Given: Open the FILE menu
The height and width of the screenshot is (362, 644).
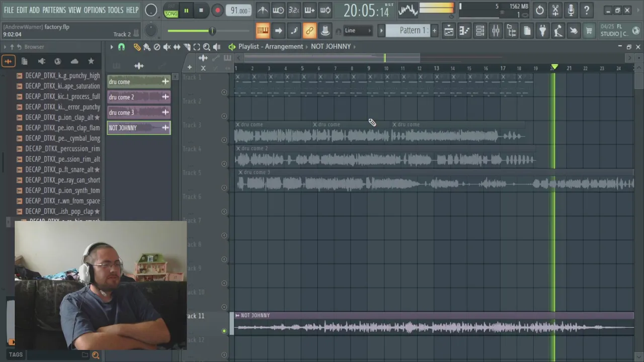Looking at the screenshot, I should tap(9, 10).
